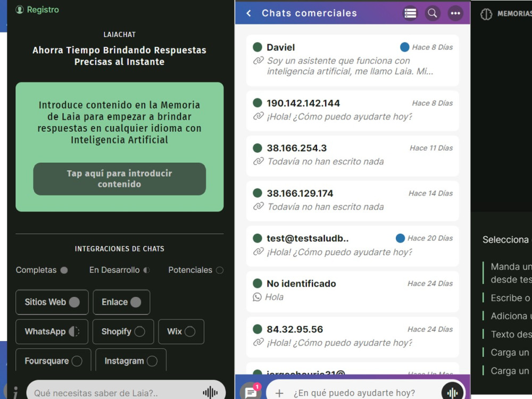This screenshot has width=532, height=399.
Task: Click the search icon in chats header
Action: pyautogui.click(x=433, y=13)
